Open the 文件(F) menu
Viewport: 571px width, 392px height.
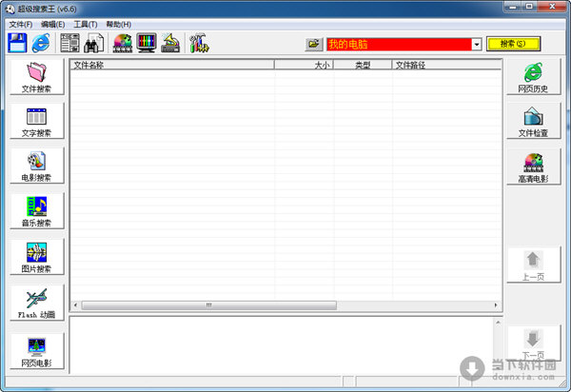click(x=21, y=25)
